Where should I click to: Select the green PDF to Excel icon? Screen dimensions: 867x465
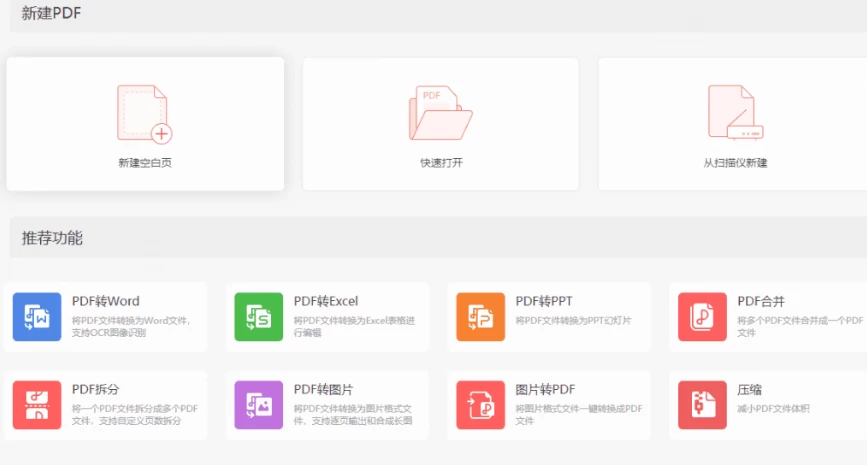[x=259, y=317]
